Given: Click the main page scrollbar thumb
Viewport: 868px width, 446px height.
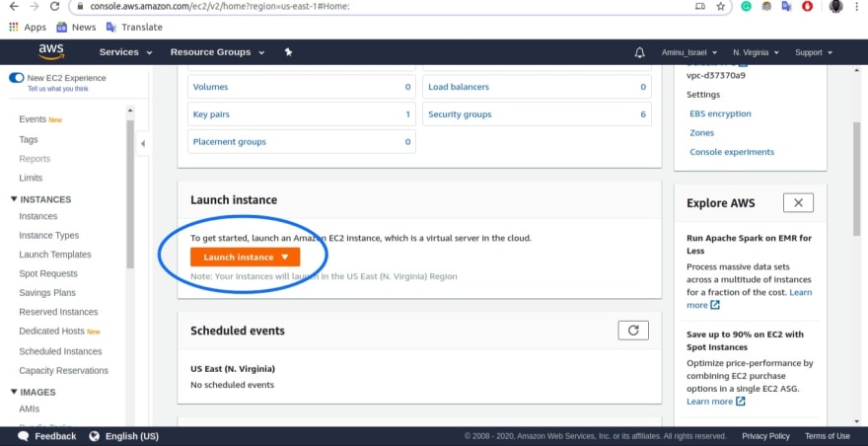Looking at the screenshot, I should tap(856, 179).
